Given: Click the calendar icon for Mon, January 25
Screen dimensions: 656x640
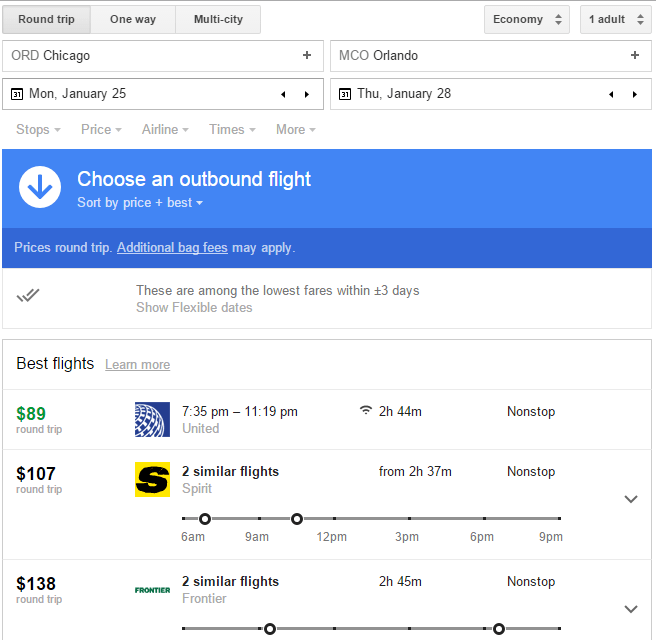Looking at the screenshot, I should (x=17, y=94).
